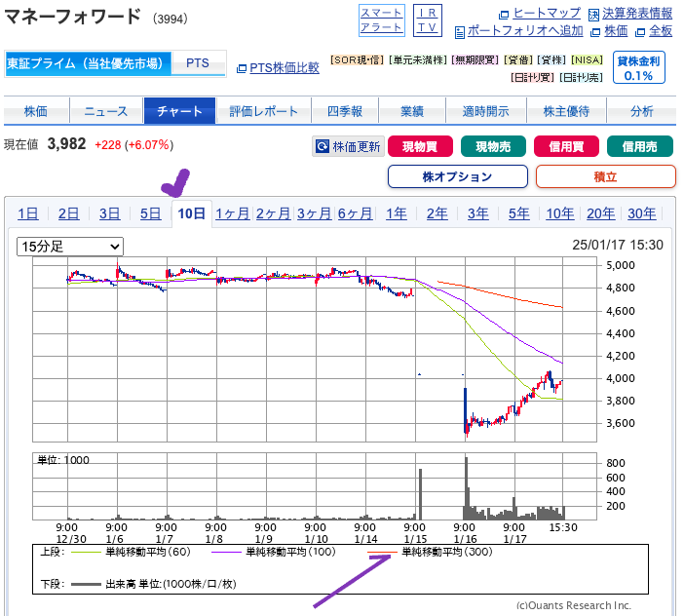Open the 評価レポート tab
This screenshot has height=616, width=684.
pos(263,111)
